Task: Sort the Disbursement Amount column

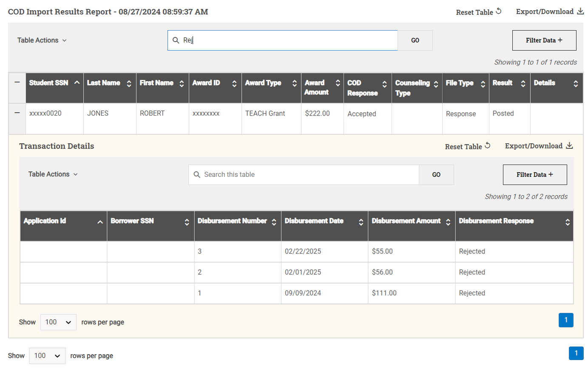Action: 448,222
